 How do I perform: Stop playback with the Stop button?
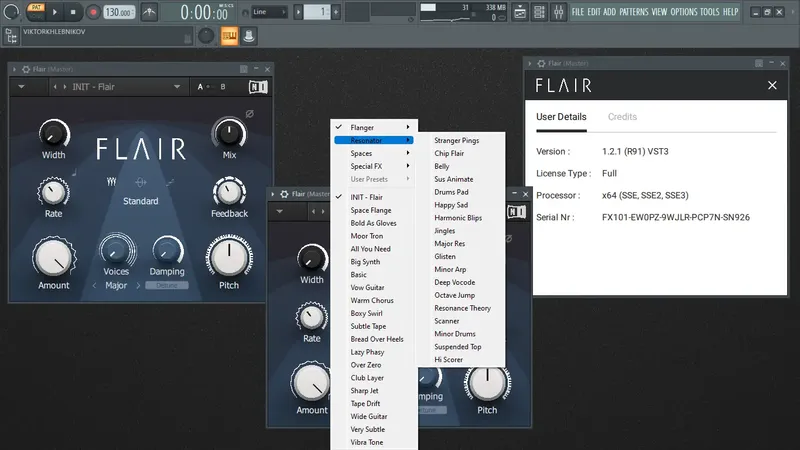tap(73, 12)
